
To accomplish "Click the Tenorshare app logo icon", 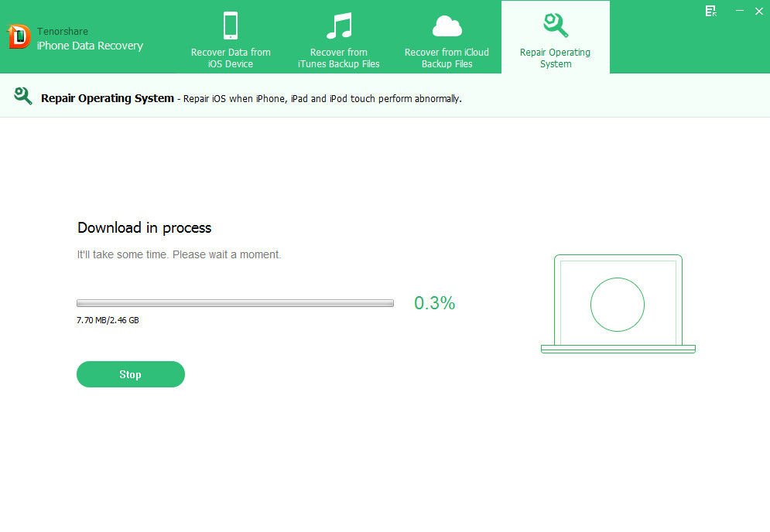I will click(x=19, y=37).
